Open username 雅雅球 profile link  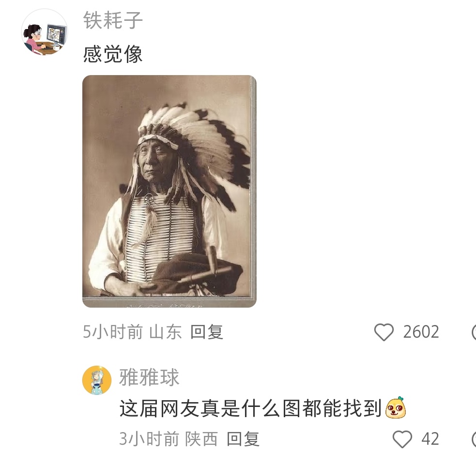click(x=149, y=377)
